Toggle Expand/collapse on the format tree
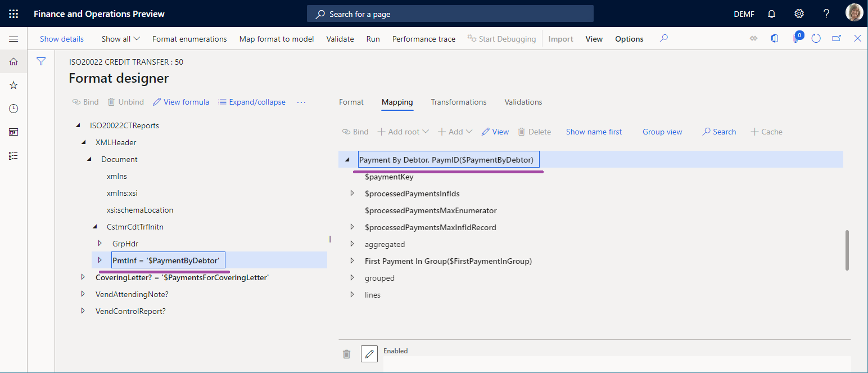This screenshot has height=373, width=868. click(252, 102)
